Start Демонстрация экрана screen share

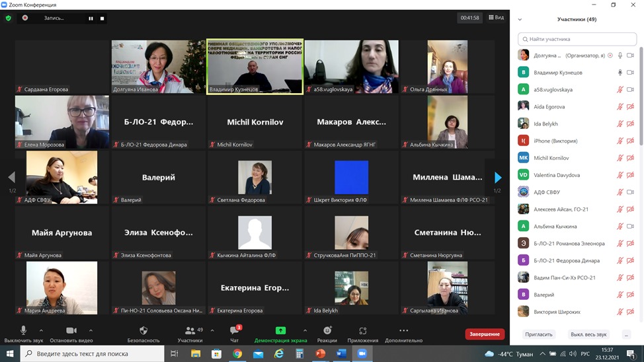pyautogui.click(x=280, y=334)
